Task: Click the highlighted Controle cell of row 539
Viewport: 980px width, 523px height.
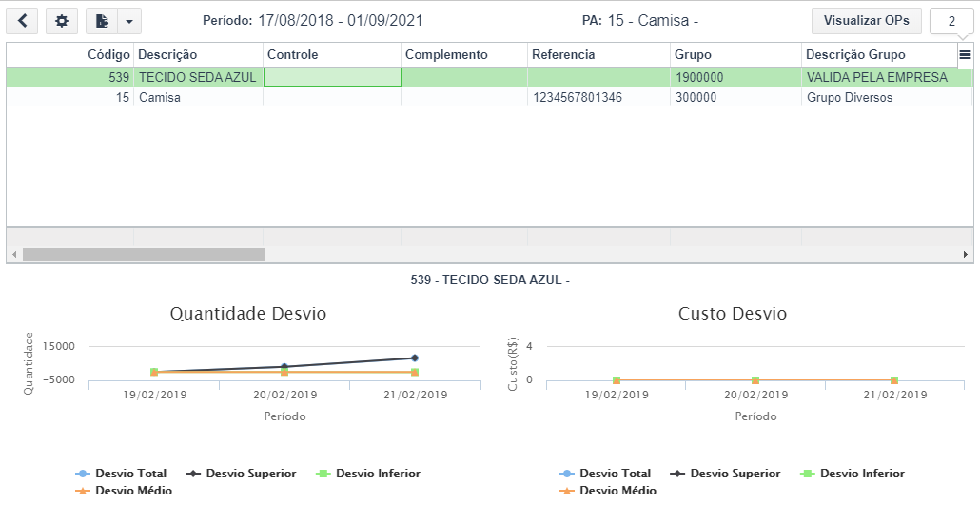Action: tap(332, 77)
